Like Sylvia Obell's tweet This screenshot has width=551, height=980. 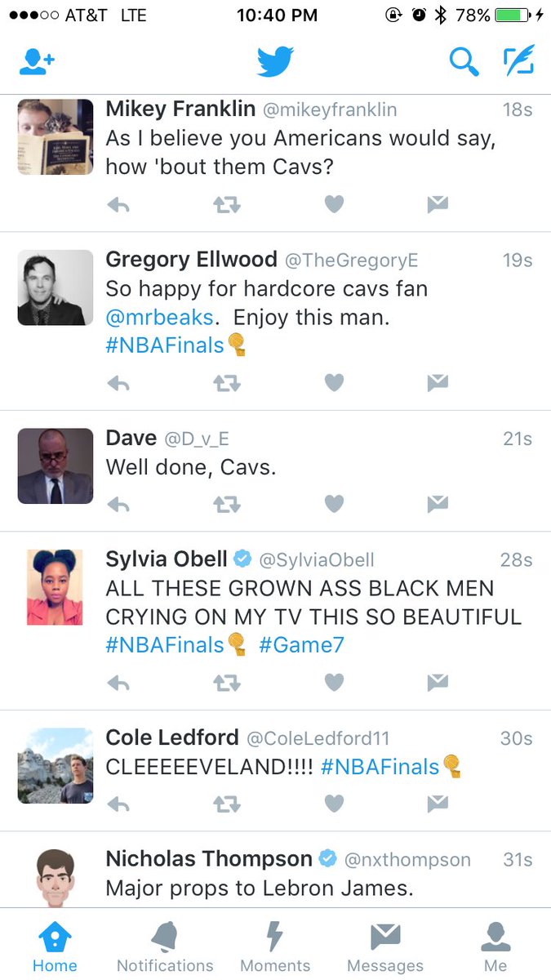334,683
